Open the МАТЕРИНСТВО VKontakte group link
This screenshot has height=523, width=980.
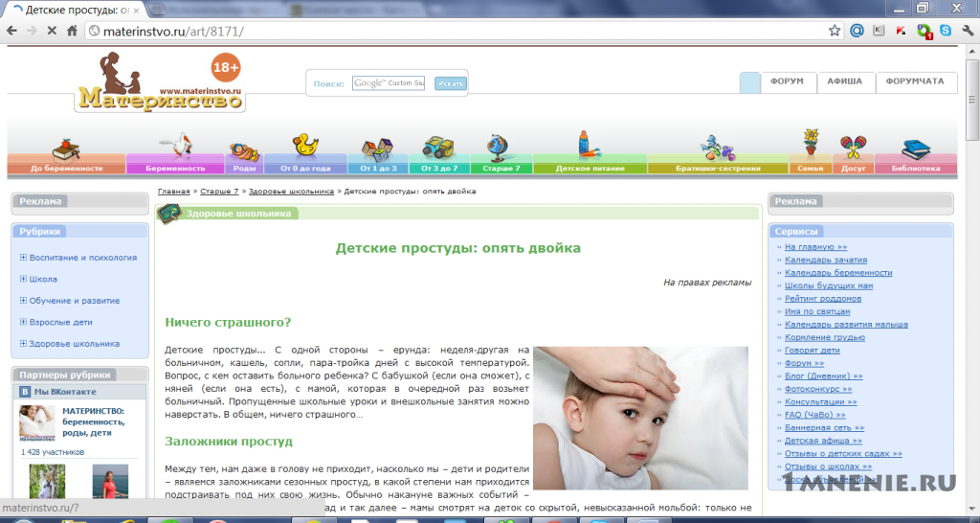[94, 421]
